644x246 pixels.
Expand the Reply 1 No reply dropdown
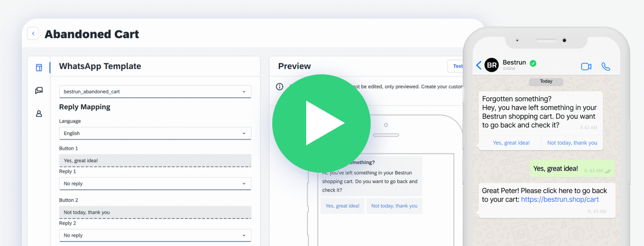[155, 184]
